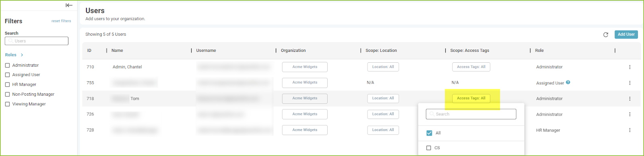Select ID cell 718
The height and width of the screenshot is (156, 644).
tap(90, 99)
